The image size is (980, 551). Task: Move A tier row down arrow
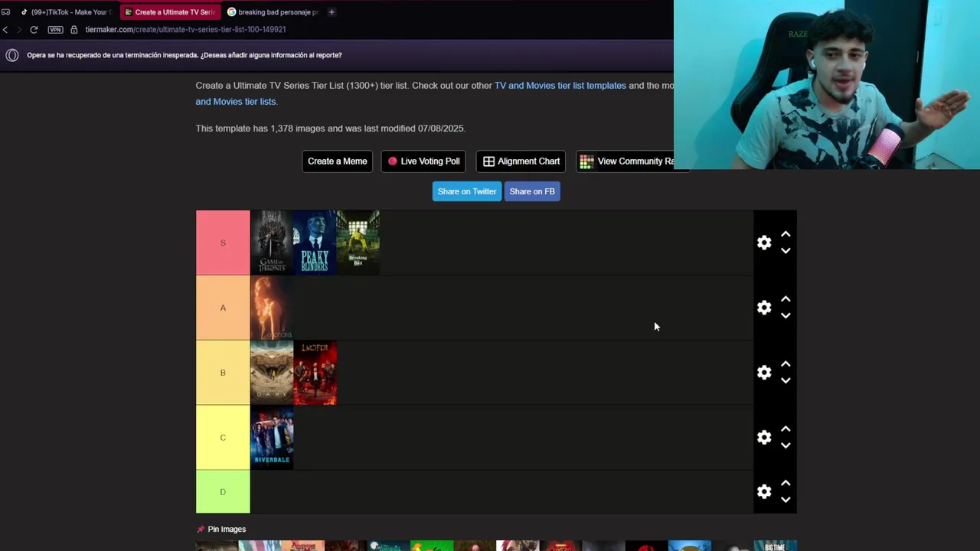click(x=786, y=316)
